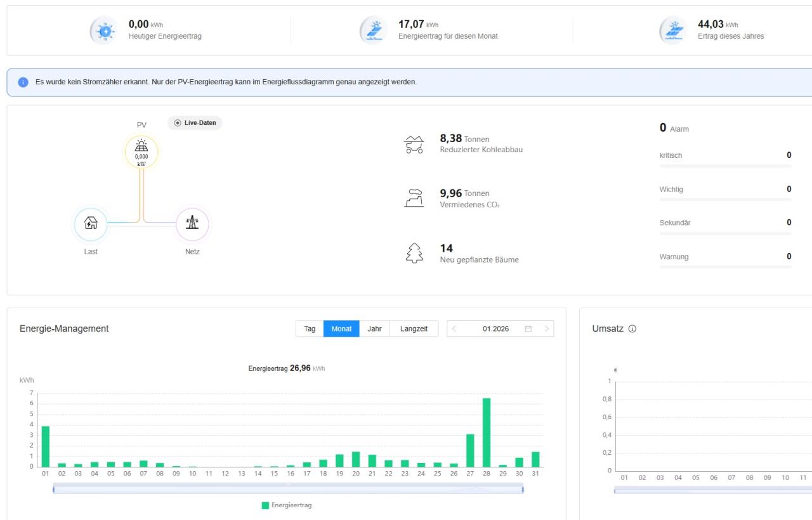Switch to the Jahr tab

[374, 328]
